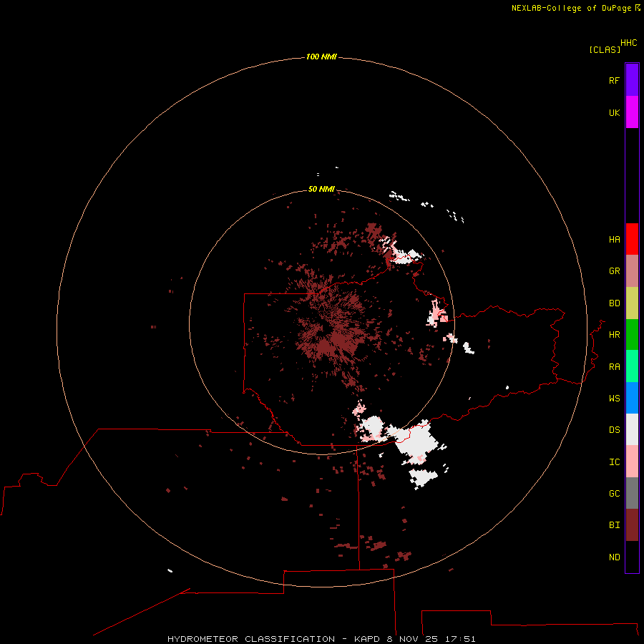Screen dimensions: 644x644
Task: Select the DS white legend swatch
Action: [x=632, y=429]
